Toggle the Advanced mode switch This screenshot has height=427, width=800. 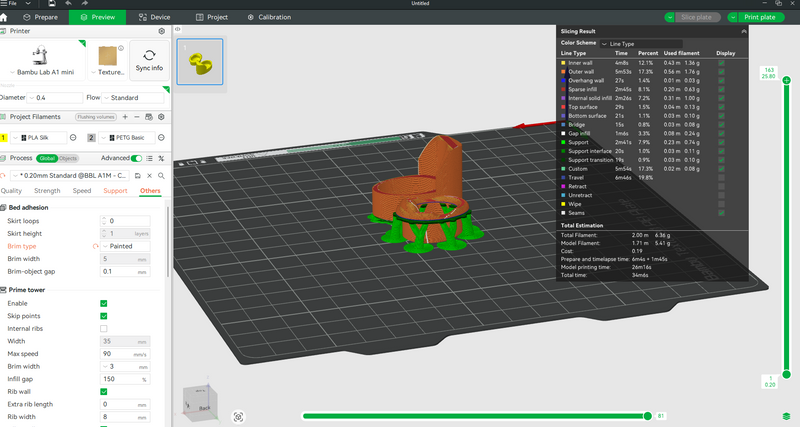[x=136, y=159]
